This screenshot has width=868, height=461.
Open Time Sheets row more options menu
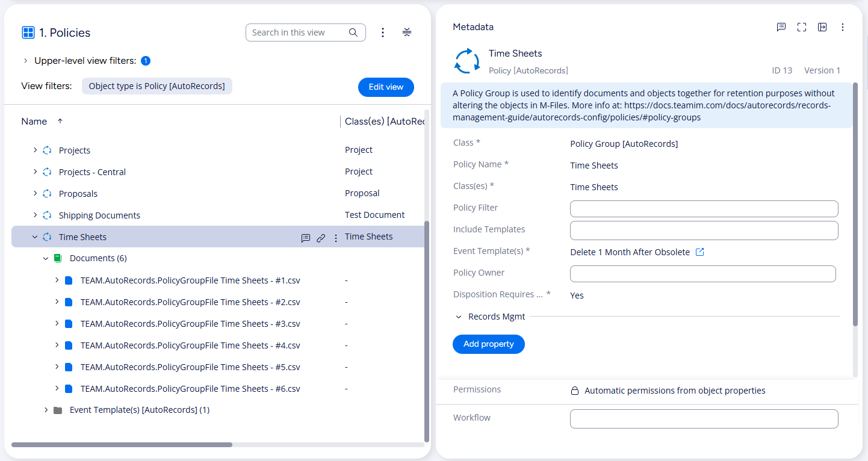coord(336,238)
